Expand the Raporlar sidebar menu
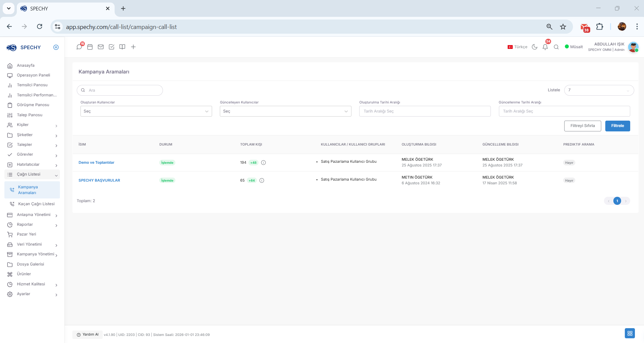Image resolution: width=644 pixels, height=343 pixels. (32, 224)
